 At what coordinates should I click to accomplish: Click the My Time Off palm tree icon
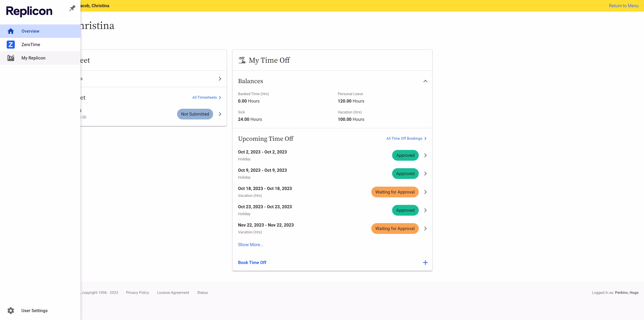pyautogui.click(x=242, y=60)
